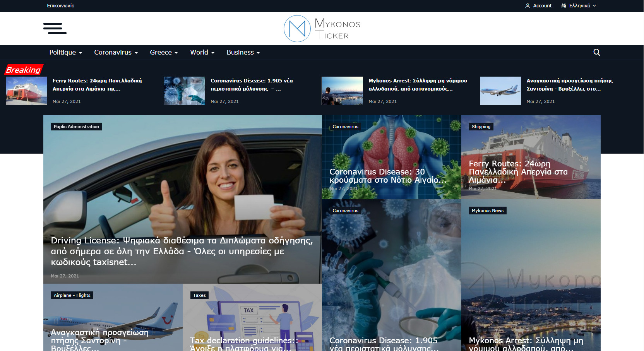
Task: Click the Μαι 27, 2021 date under Ferry Routes breaking item
Action: [x=67, y=101]
